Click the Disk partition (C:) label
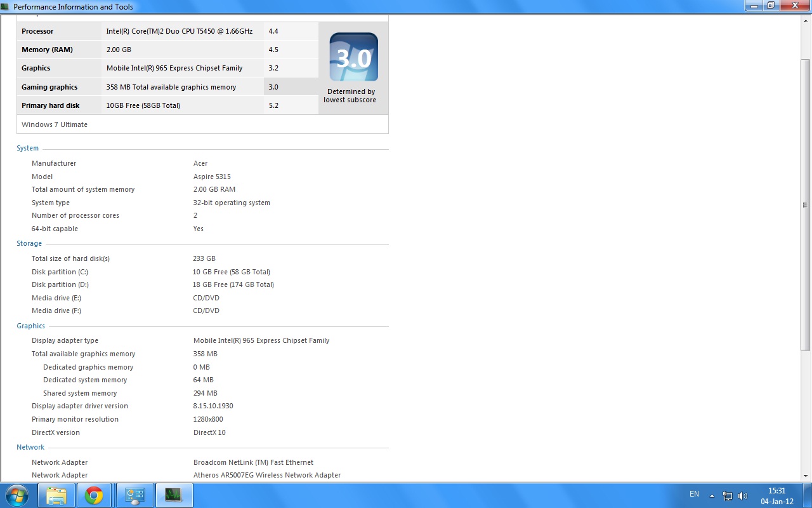This screenshot has height=508, width=812. (x=60, y=272)
